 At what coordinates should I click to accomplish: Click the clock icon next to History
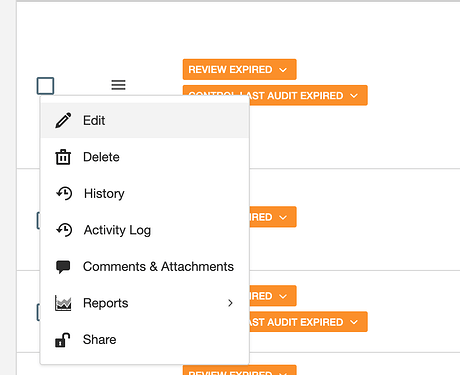64,193
